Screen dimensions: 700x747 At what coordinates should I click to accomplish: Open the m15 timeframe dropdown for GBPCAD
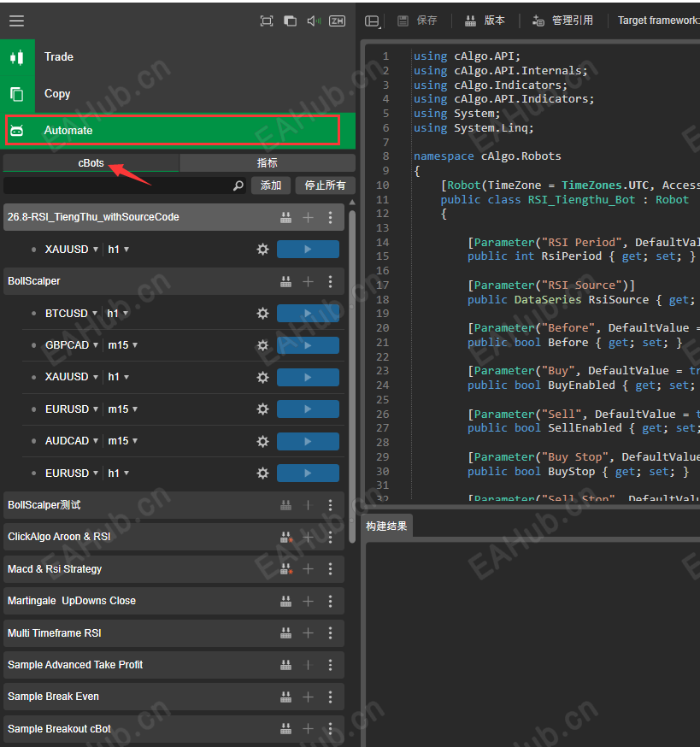(122, 345)
